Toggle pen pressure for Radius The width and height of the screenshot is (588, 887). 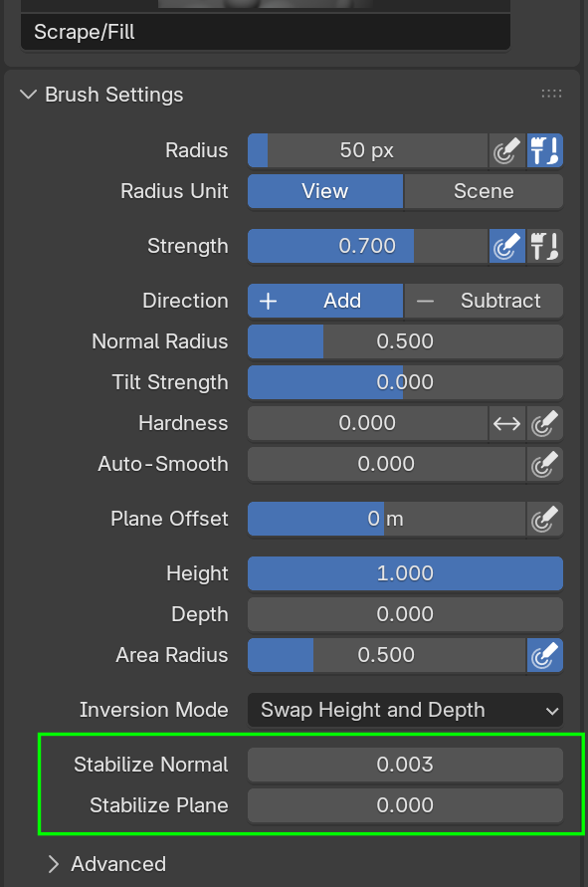(x=506, y=150)
